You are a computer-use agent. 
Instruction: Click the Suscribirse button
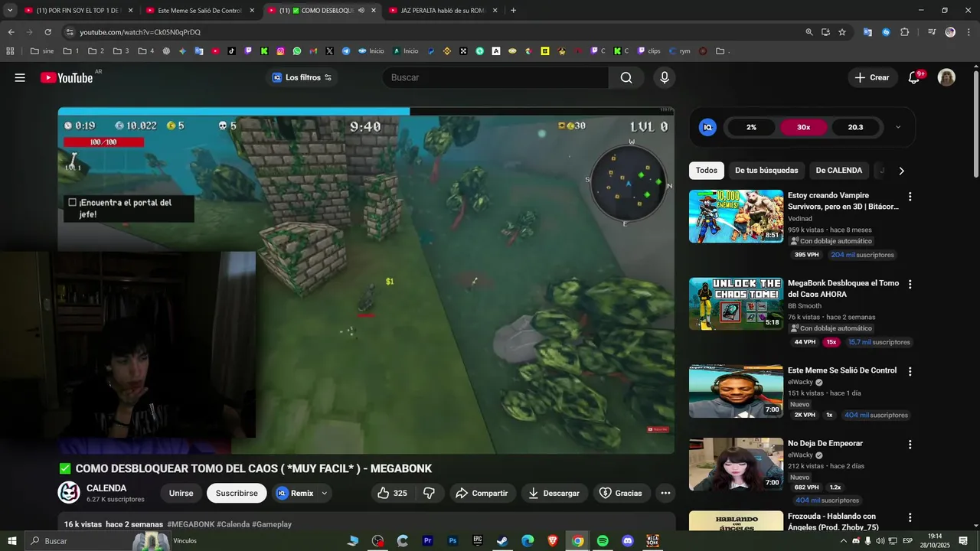(237, 493)
